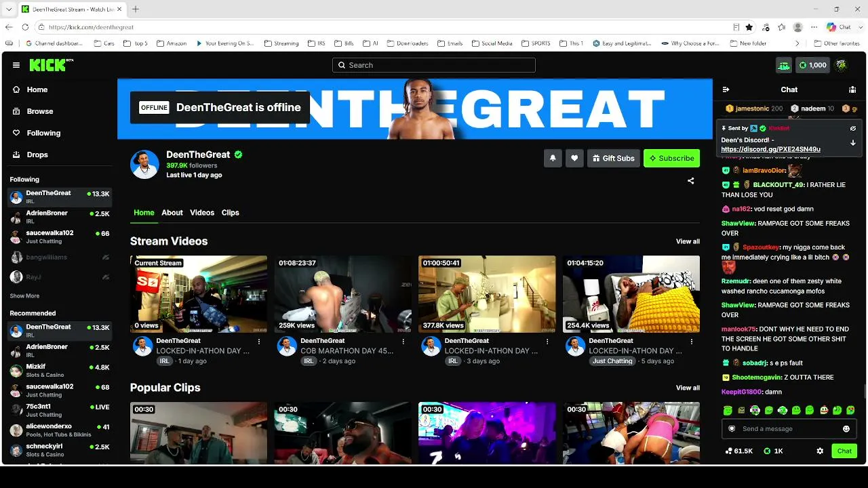Open options menu for 3 days ago video

pyautogui.click(x=547, y=342)
